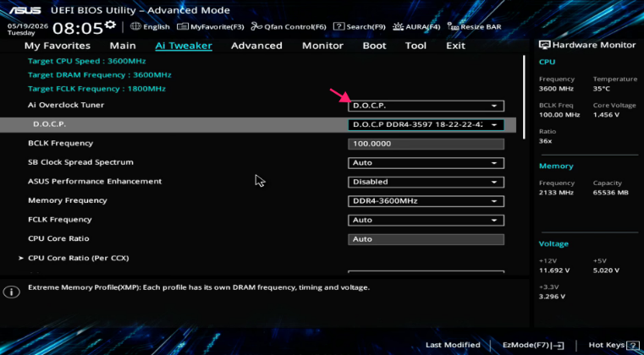Image resolution: width=644 pixels, height=355 pixels.
Task: Click the Hardware Monitor display icon
Action: click(x=545, y=45)
